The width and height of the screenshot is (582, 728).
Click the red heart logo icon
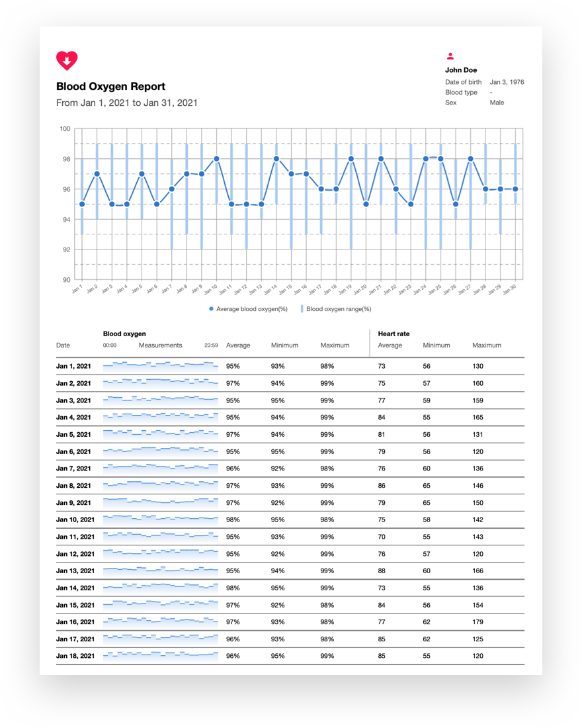[67, 60]
